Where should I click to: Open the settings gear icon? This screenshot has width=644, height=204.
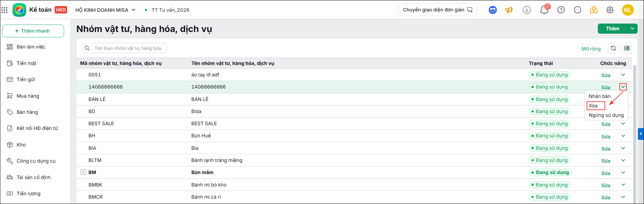[610, 10]
